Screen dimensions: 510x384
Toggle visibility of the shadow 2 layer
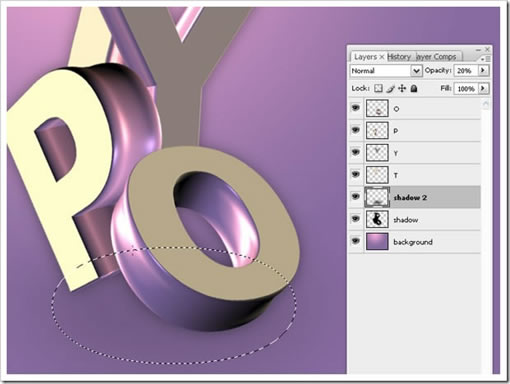point(356,196)
